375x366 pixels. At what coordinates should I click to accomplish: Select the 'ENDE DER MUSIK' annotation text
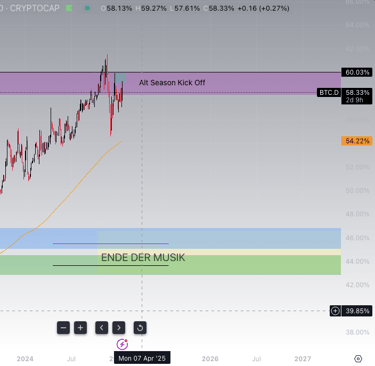coord(143,257)
